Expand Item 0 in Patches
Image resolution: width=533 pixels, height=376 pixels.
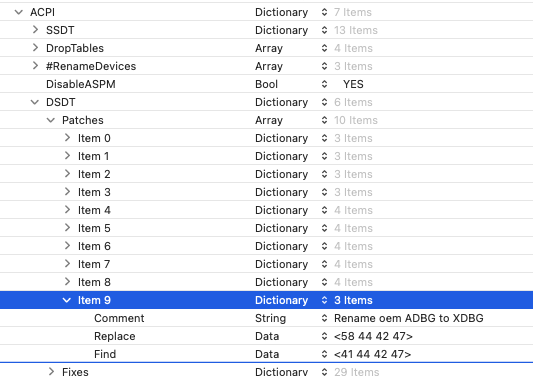coord(67,138)
